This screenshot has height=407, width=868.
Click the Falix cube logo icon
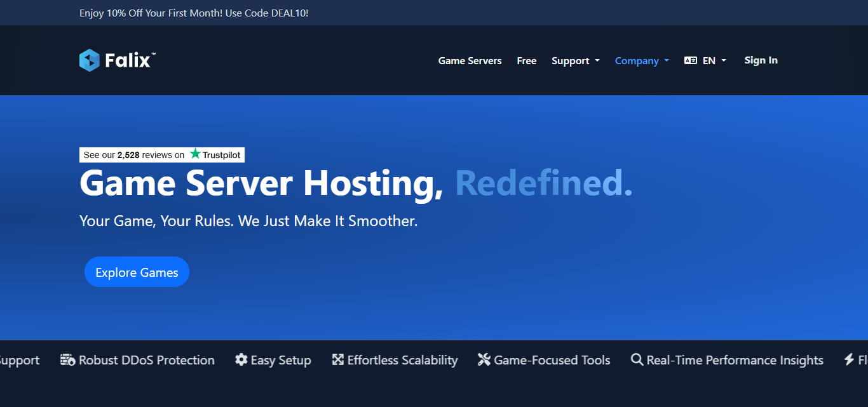point(90,60)
